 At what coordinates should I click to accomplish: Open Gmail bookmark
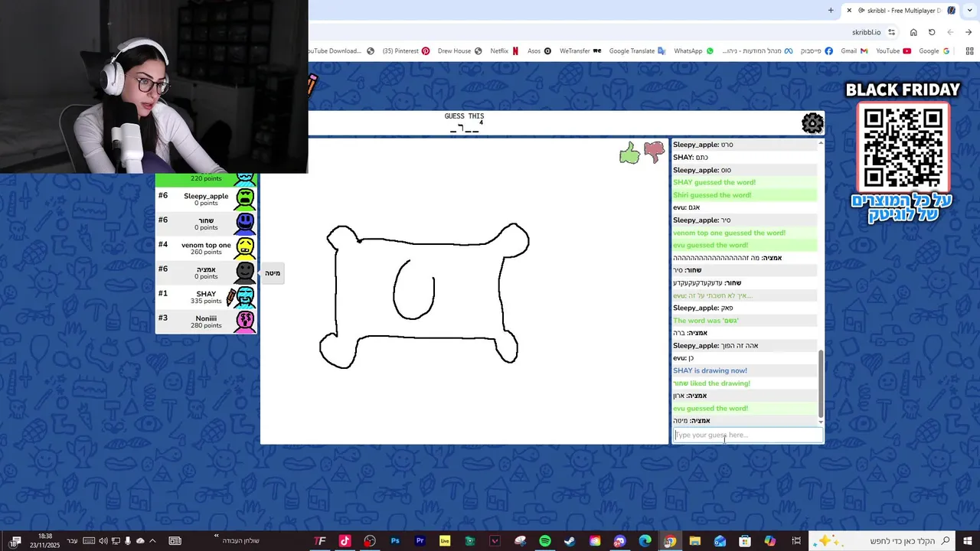pos(854,51)
